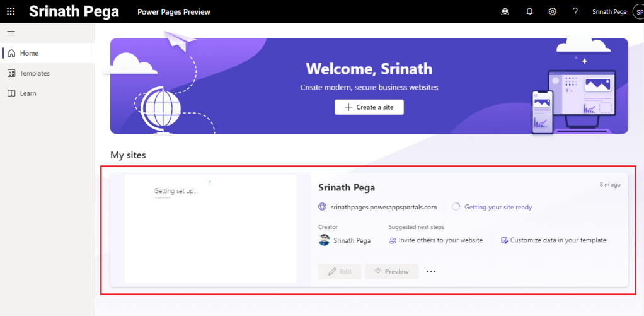Click the Create a site button
The image size is (644, 316).
click(x=369, y=107)
